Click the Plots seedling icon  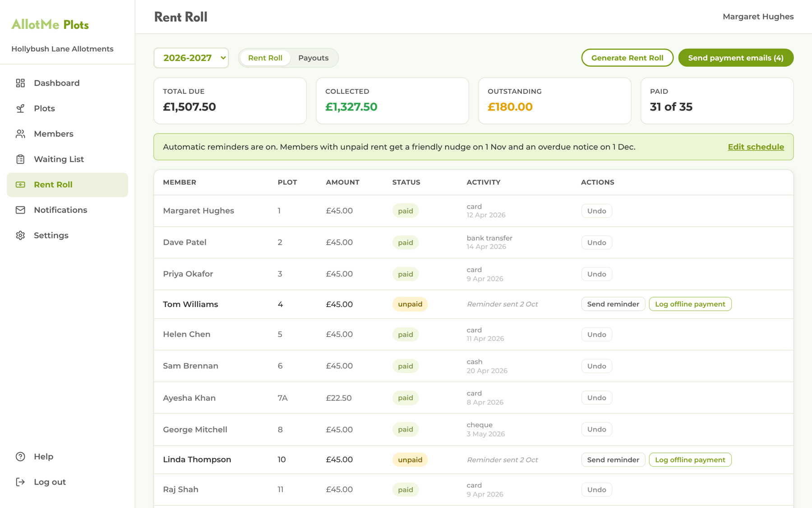pos(20,108)
